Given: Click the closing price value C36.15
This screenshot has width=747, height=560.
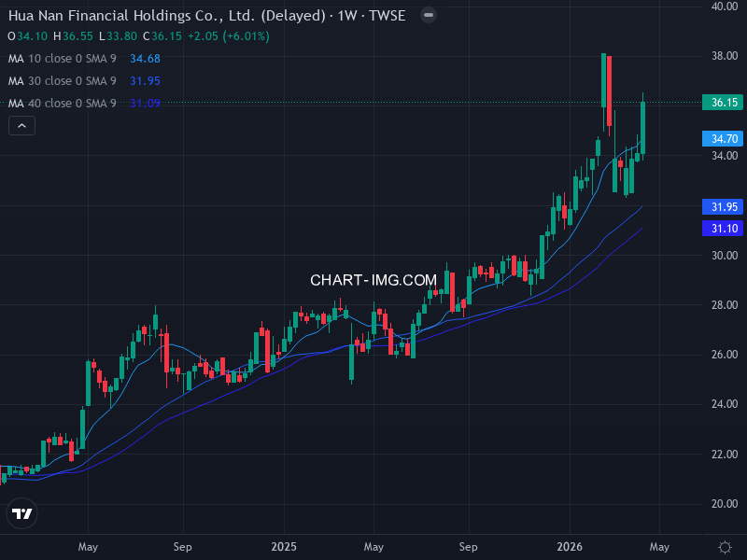Looking at the screenshot, I should tap(162, 36).
